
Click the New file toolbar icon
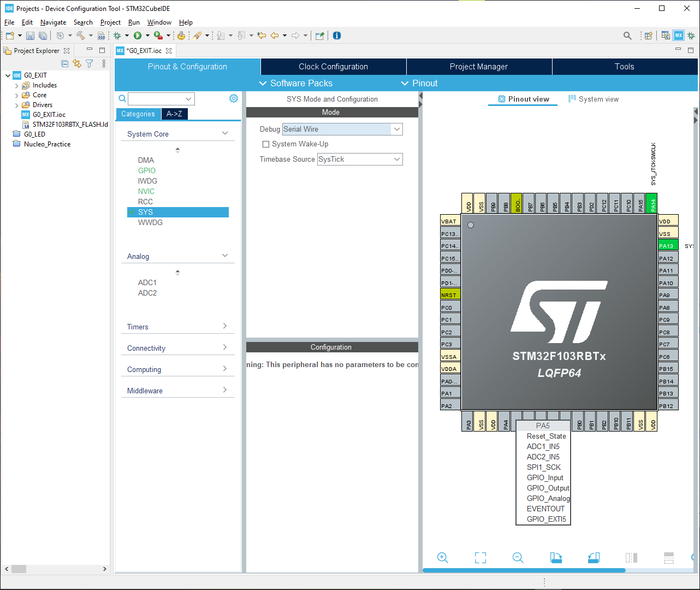[x=10, y=36]
